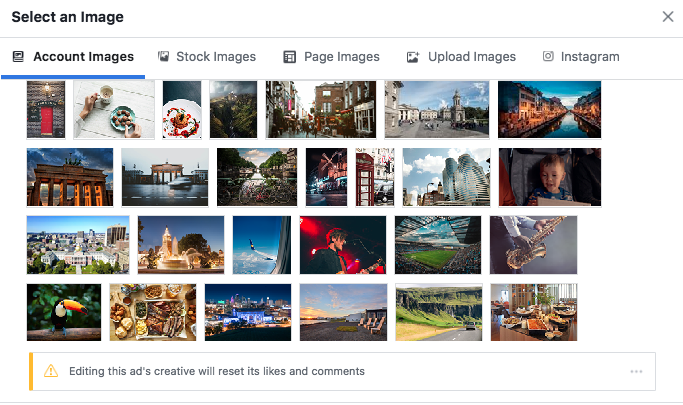
Task: Select the busy pub street image
Action: [321, 109]
